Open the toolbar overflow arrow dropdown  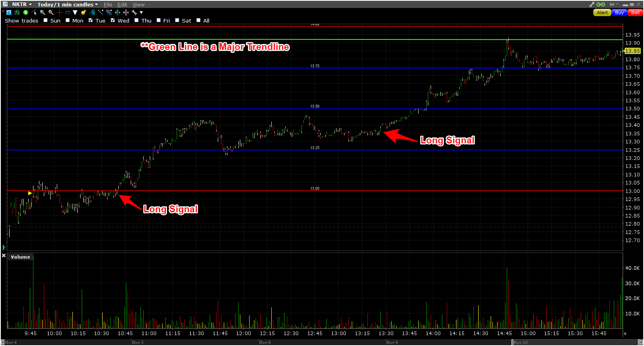[141, 12]
